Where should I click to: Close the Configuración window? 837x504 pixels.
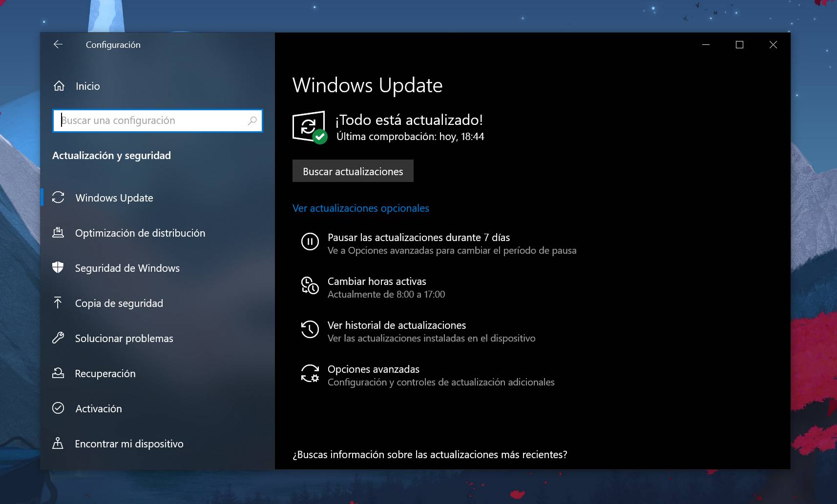point(773,44)
